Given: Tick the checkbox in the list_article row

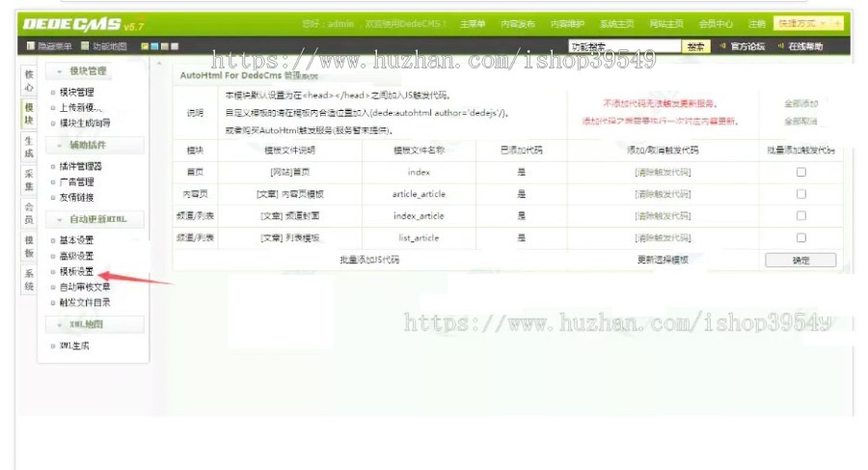Looking at the screenshot, I should (x=801, y=237).
